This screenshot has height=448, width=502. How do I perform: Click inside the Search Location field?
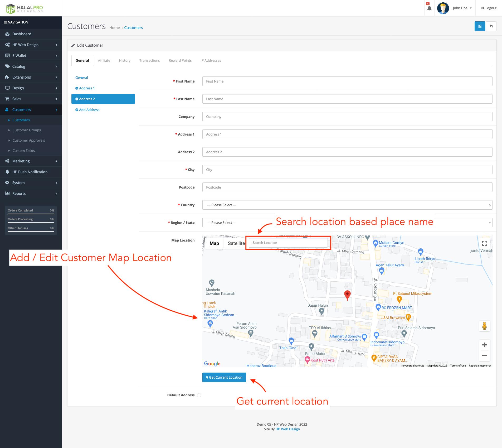tap(288, 243)
